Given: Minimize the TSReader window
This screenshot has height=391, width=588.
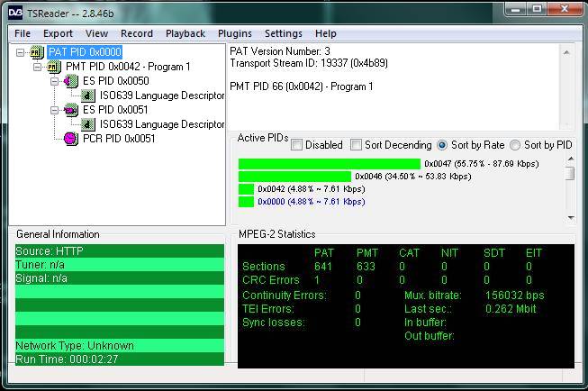Looking at the screenshot, I should tap(516, 9).
